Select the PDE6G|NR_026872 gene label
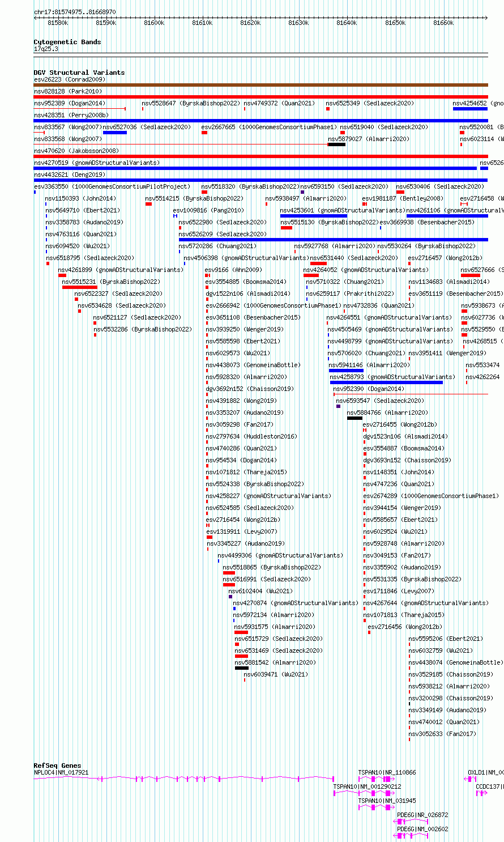The width and height of the screenshot is (504, 842). click(x=422, y=815)
